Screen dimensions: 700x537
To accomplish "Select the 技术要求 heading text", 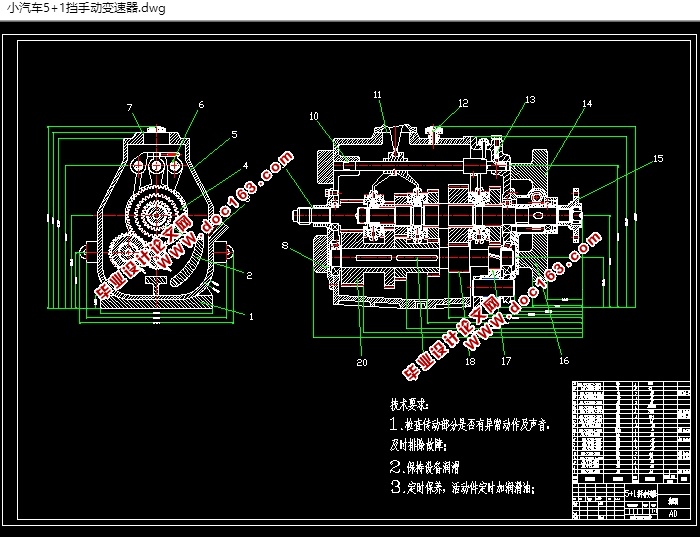I will (x=409, y=405).
